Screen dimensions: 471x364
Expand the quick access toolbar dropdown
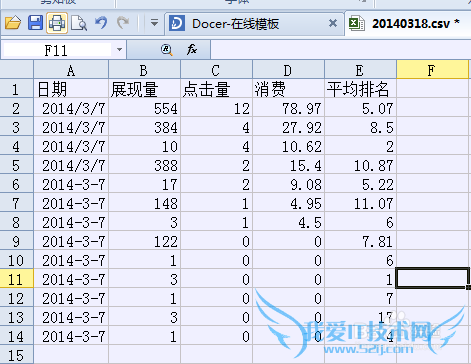[154, 23]
